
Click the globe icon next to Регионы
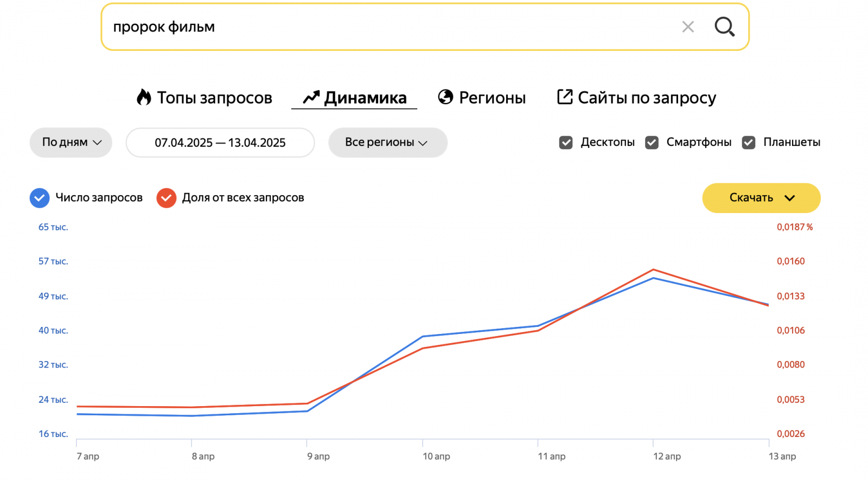pos(445,97)
